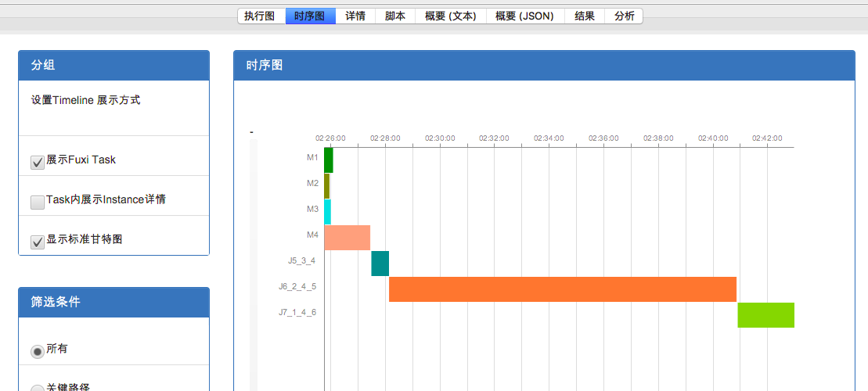The width and height of the screenshot is (868, 391).
Task: Click the 02:36:00 time axis label
Action: click(604, 138)
